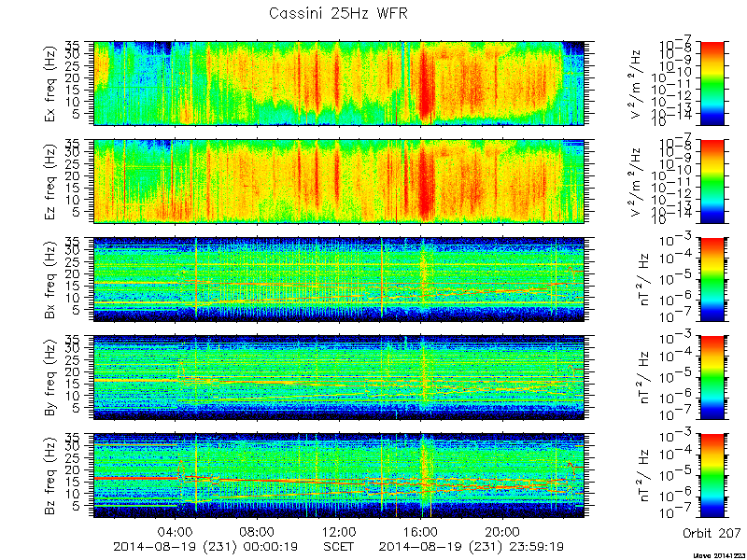This screenshot has height=560, width=747.
Task: Select the Ex frequency spectrogram panel
Action: 339,83
